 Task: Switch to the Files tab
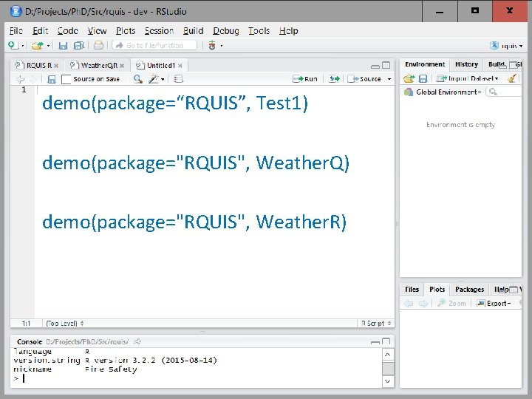point(412,290)
